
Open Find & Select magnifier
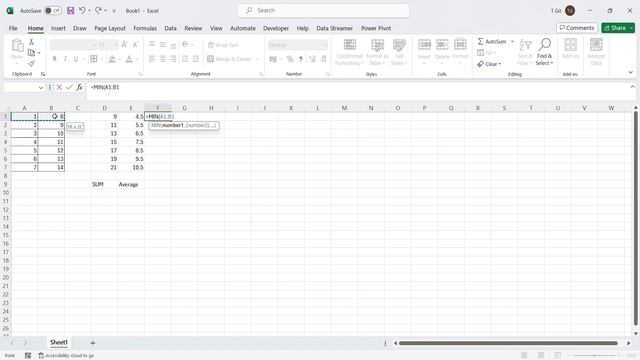coord(544,44)
